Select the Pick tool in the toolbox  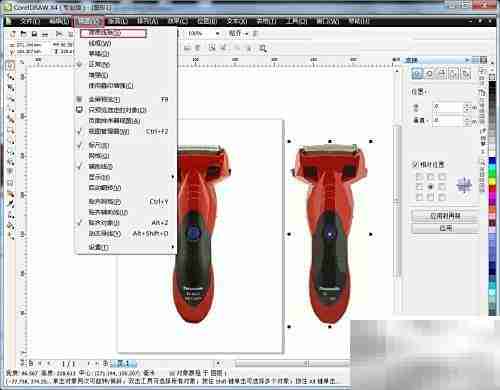(10, 66)
